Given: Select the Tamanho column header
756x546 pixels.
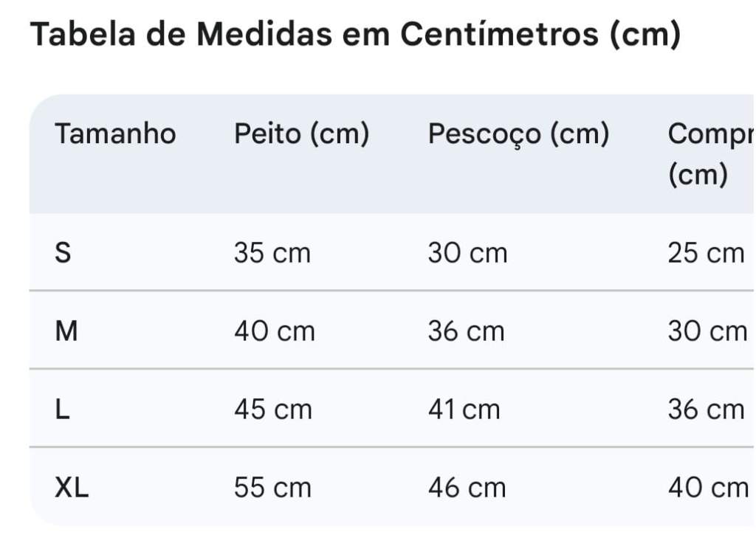Looking at the screenshot, I should (115, 134).
